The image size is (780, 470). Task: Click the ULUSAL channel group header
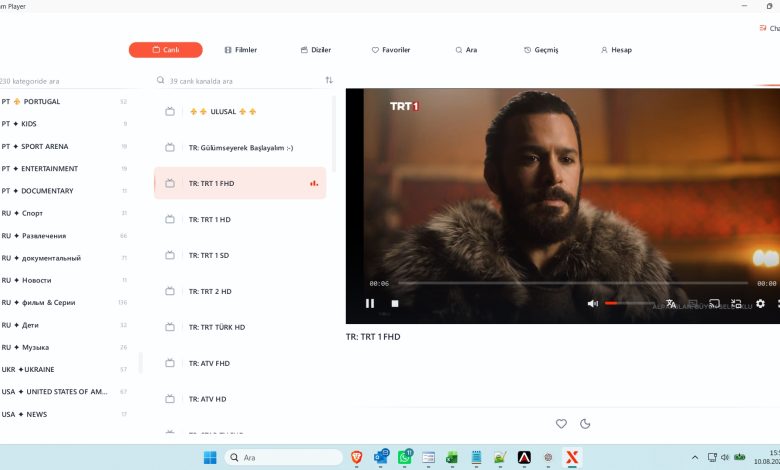[x=240, y=111]
